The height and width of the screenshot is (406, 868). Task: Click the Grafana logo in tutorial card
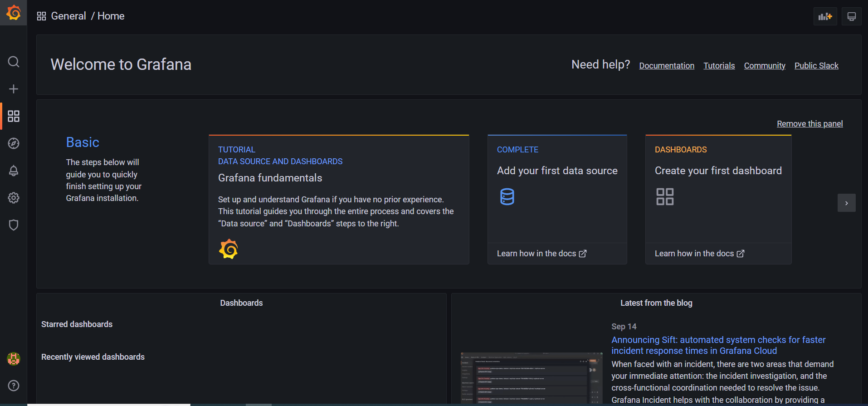pos(229,249)
